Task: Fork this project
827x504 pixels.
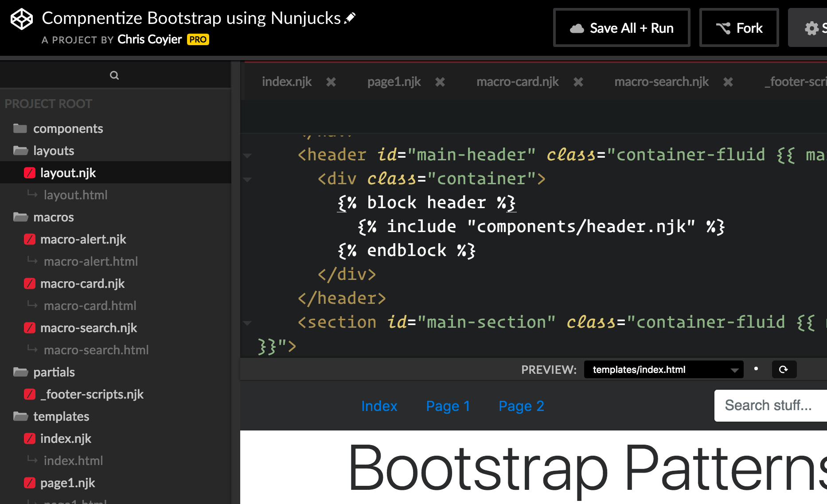Action: pos(739,27)
